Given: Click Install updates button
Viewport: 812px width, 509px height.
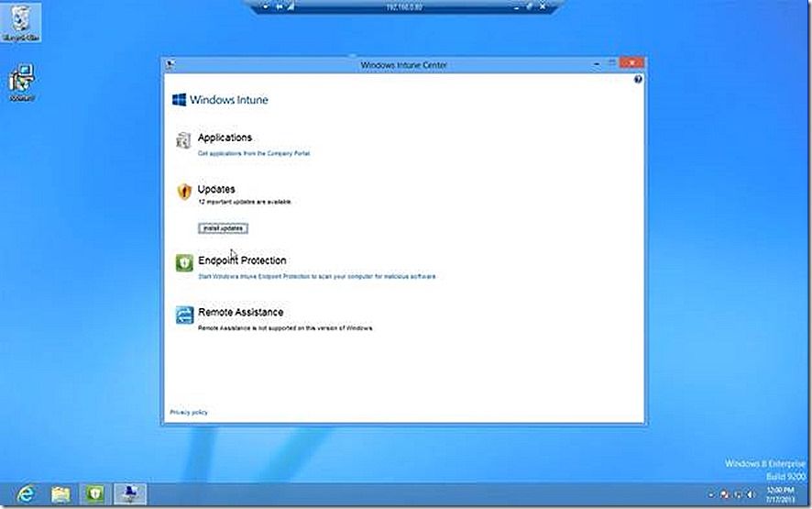Looking at the screenshot, I should click(x=224, y=228).
